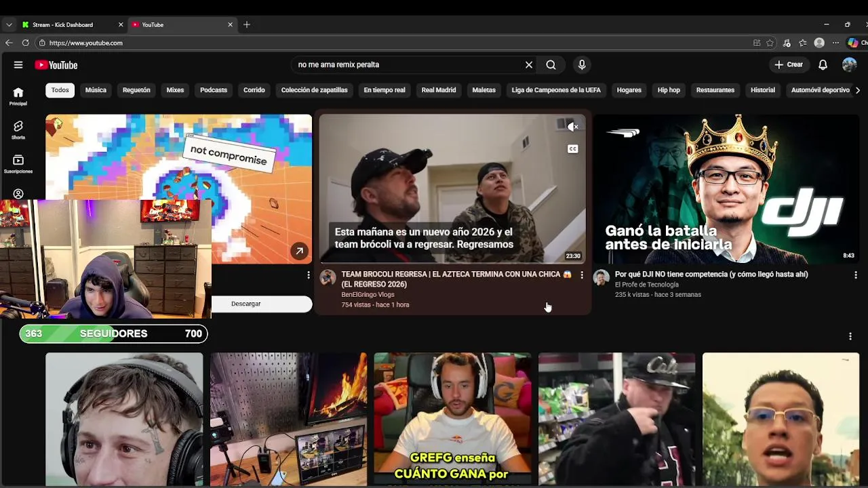Open the profile icon in sidebar
Screen dimensions: 868x488
pyautogui.click(x=18, y=194)
